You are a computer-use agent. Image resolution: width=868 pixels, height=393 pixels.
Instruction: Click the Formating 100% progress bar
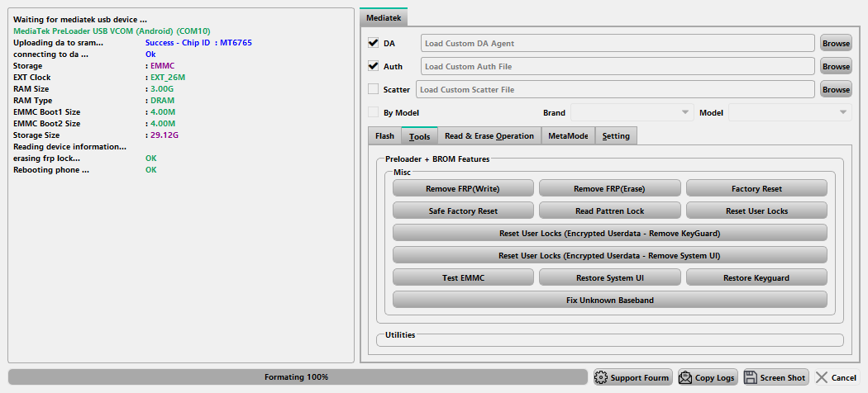(298, 377)
